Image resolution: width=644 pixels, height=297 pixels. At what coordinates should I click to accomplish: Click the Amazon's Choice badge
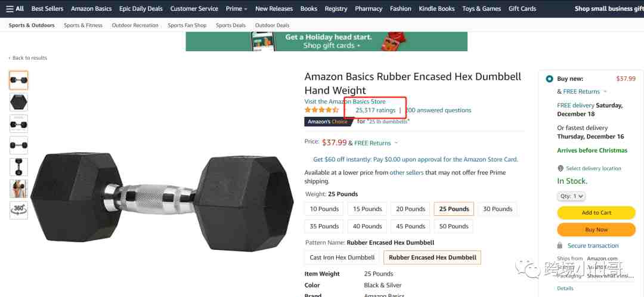coord(328,122)
